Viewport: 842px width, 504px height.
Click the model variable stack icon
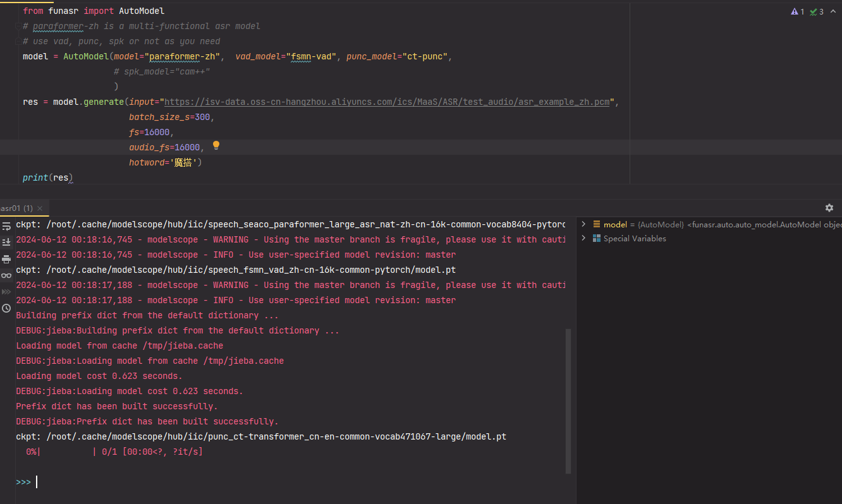(596, 224)
